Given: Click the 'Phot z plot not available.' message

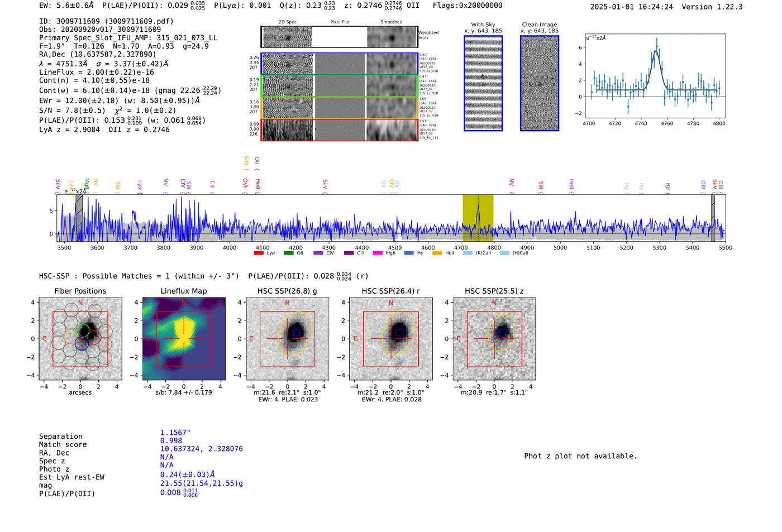Looking at the screenshot, I should 580,456.
